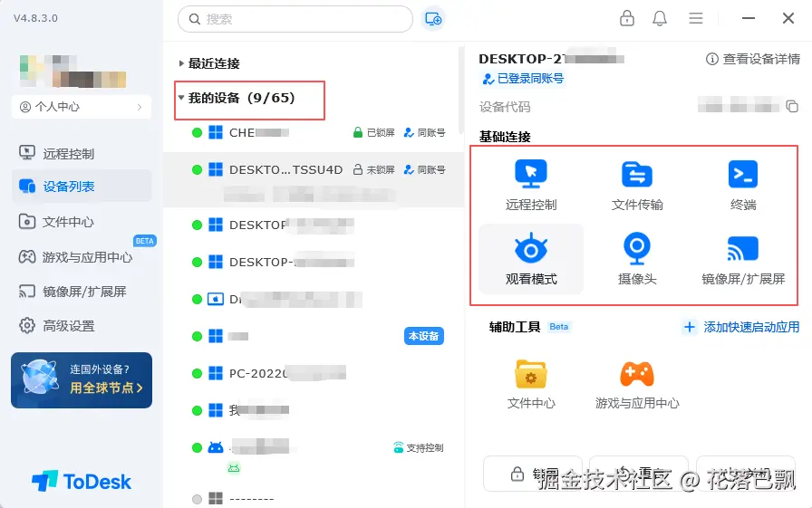
Task: Select the device marked 本设备
Action: pos(314,336)
